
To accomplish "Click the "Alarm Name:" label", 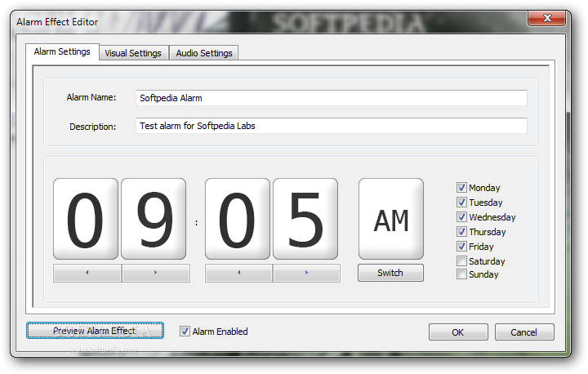I will point(91,97).
